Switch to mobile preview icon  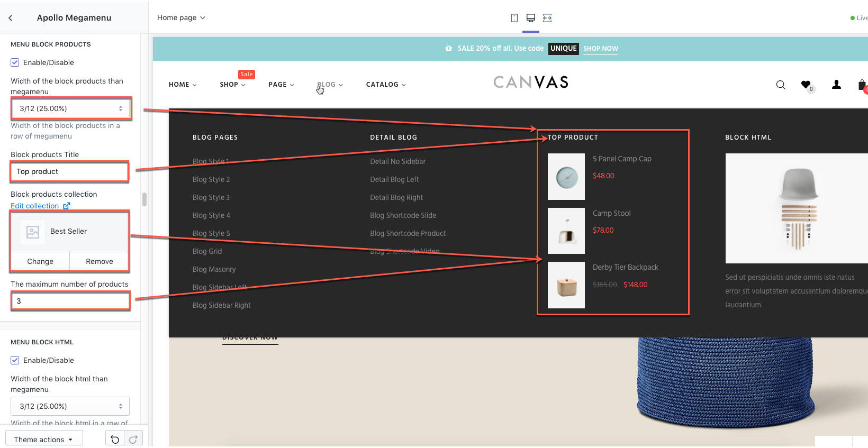514,18
